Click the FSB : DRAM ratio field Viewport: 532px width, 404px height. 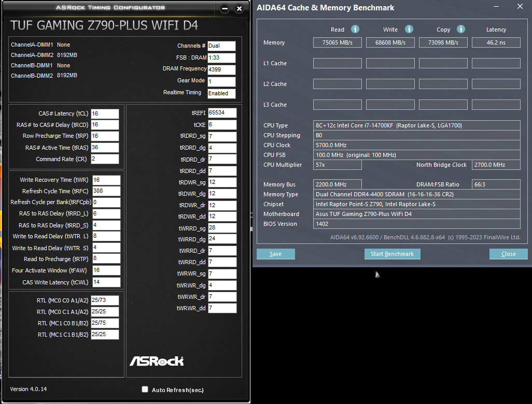221,57
